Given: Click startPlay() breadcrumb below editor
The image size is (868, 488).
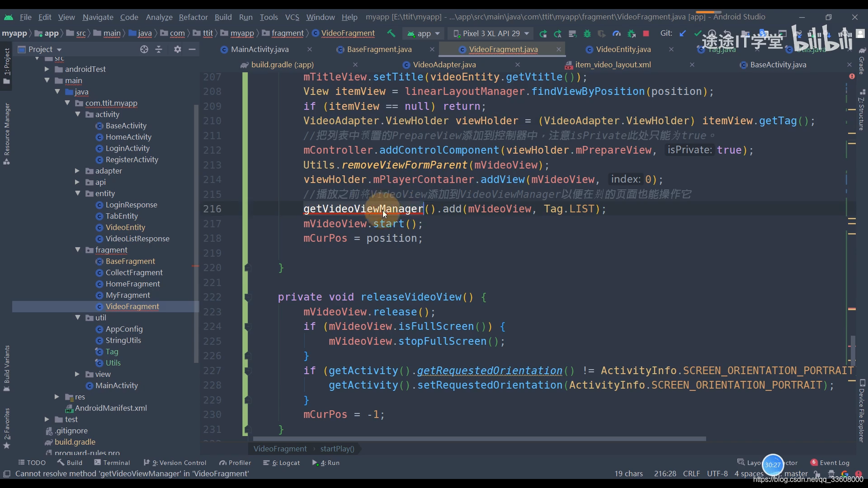Looking at the screenshot, I should [337, 449].
